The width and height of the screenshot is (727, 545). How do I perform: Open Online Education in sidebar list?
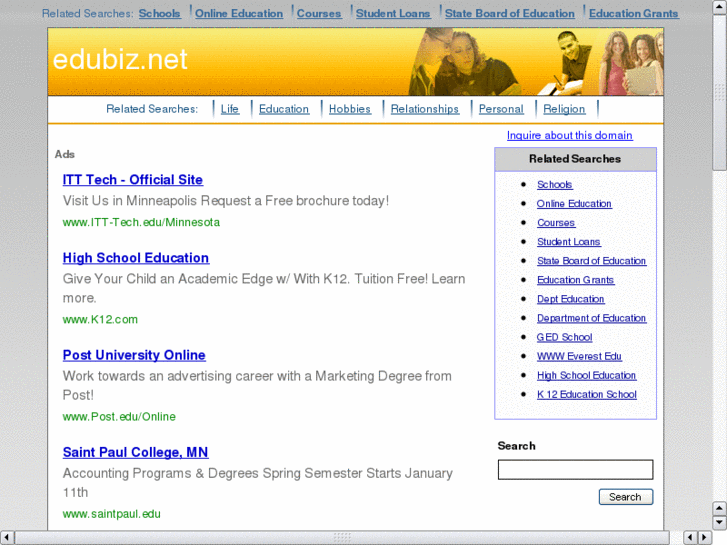[574, 204]
